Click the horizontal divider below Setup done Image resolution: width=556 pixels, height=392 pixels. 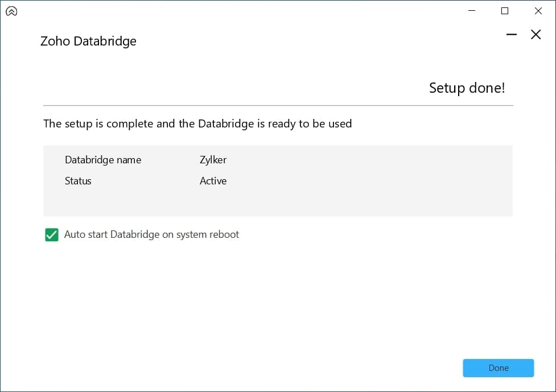pos(278,105)
